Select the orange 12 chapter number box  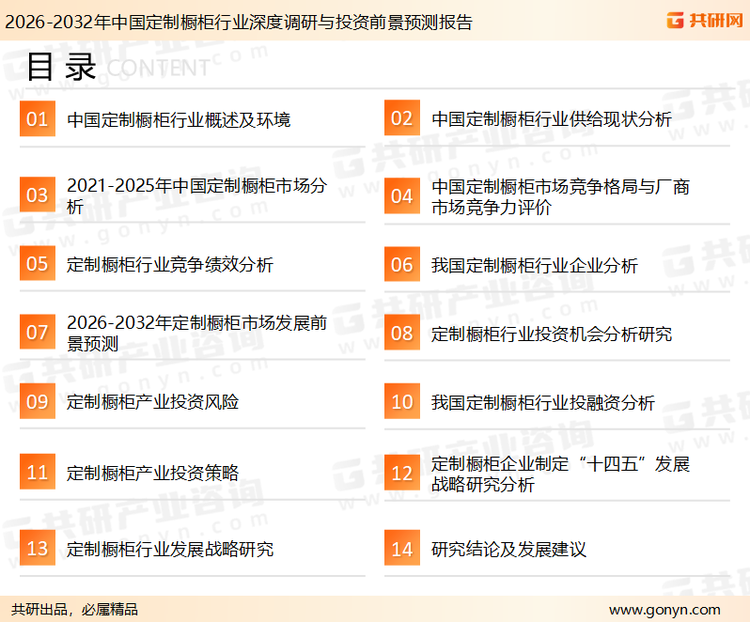402,473
